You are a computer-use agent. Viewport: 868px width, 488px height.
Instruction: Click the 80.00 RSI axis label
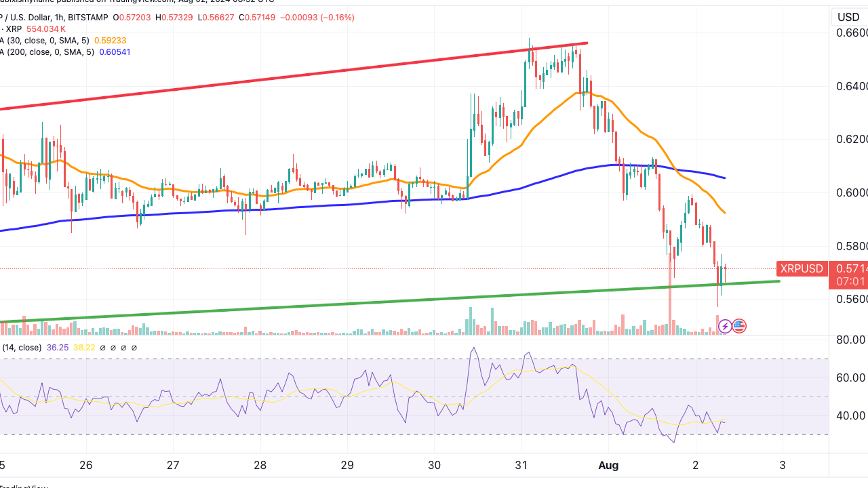pos(850,340)
